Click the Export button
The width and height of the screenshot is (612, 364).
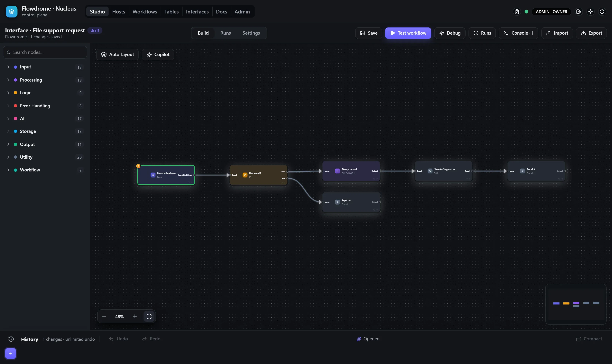[591, 33]
